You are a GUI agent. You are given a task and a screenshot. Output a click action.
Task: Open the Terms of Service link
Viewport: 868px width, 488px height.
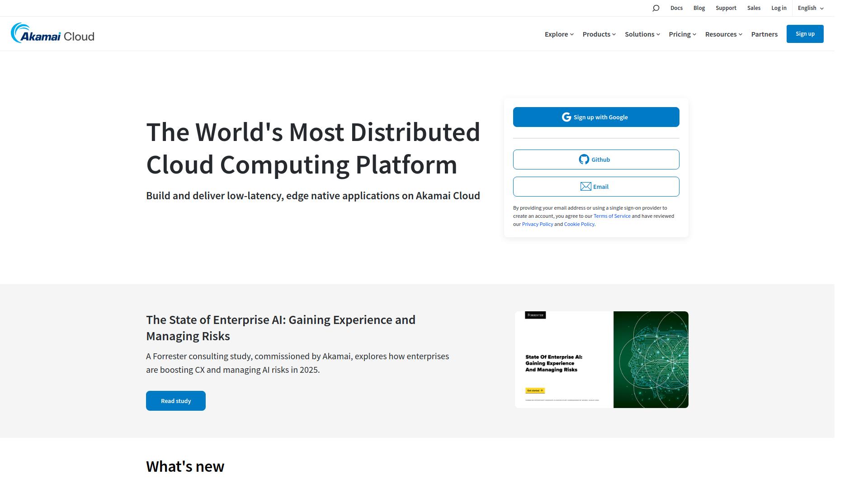pyautogui.click(x=612, y=216)
